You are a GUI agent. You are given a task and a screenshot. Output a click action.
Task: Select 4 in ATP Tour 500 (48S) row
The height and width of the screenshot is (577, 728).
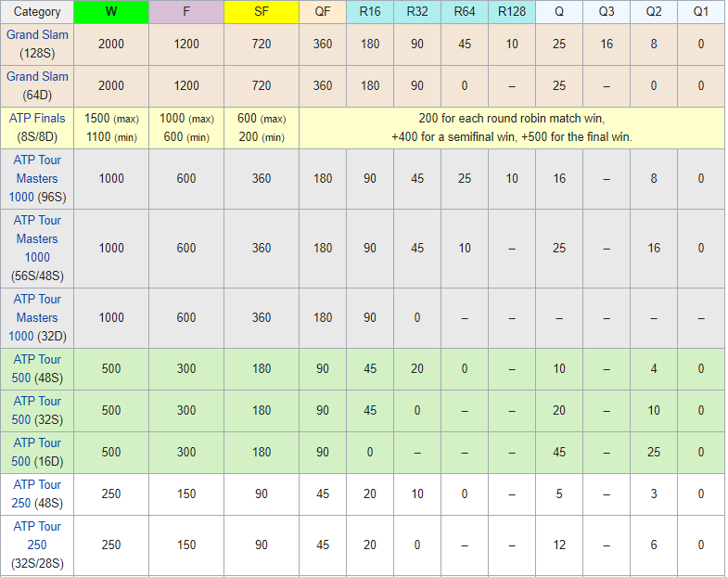click(654, 369)
